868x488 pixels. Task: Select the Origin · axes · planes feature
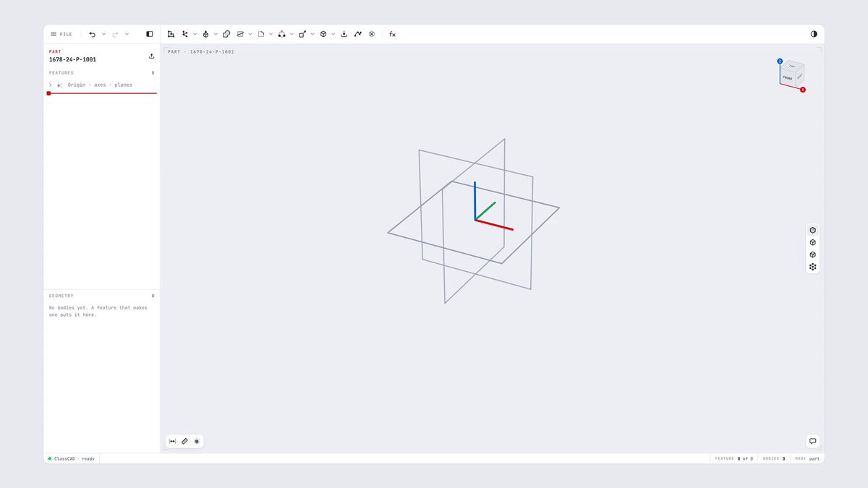point(101,85)
